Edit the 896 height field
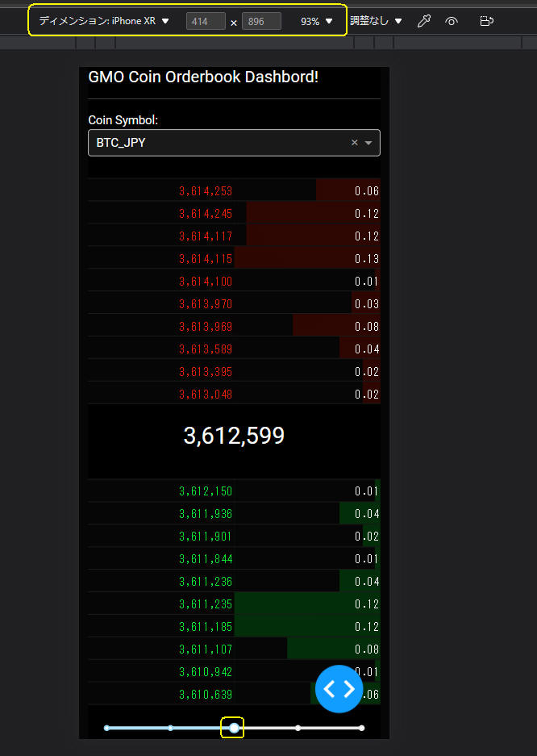The width and height of the screenshot is (537, 756). pos(261,21)
